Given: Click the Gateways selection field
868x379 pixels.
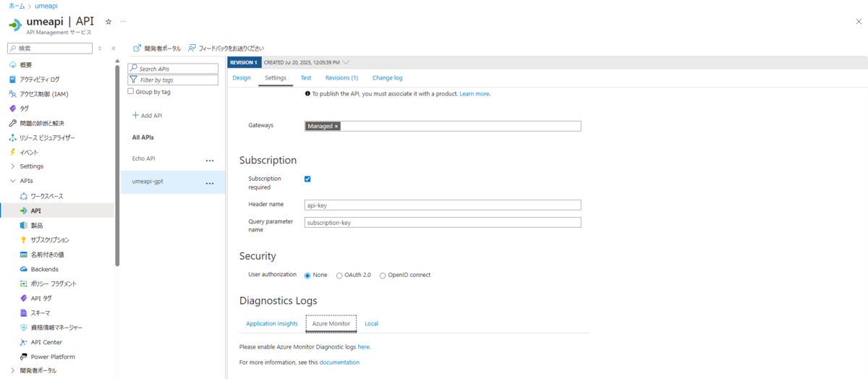Looking at the screenshot, I should pyautogui.click(x=443, y=126).
